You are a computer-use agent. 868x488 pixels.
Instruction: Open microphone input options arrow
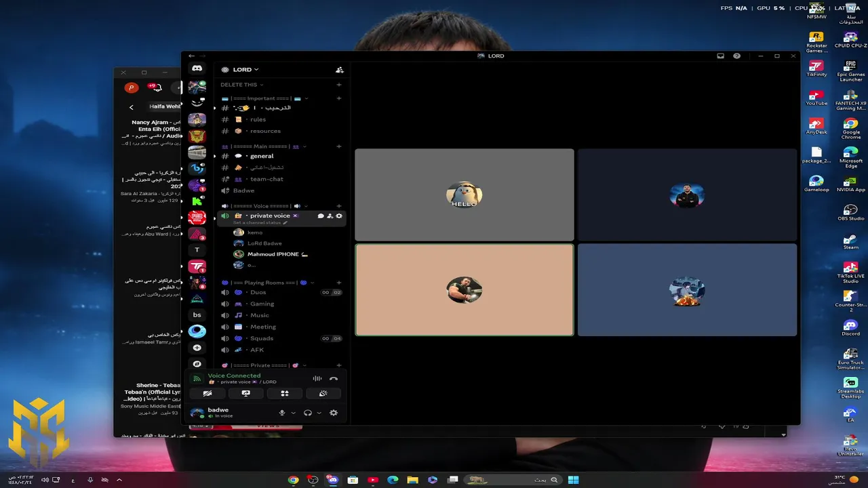coord(293,413)
